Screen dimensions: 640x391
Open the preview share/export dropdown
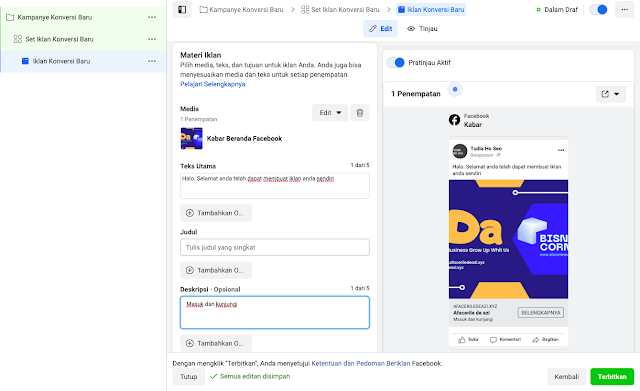(611, 94)
